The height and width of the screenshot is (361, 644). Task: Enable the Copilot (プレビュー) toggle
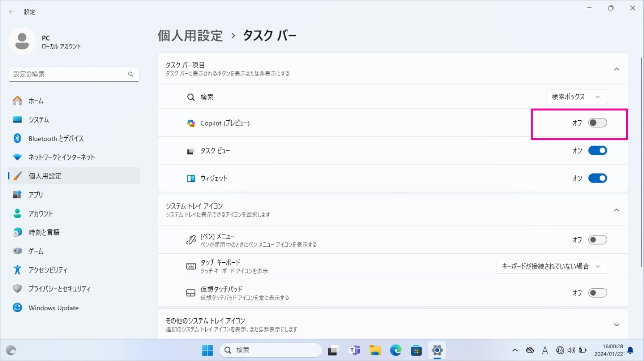point(597,122)
